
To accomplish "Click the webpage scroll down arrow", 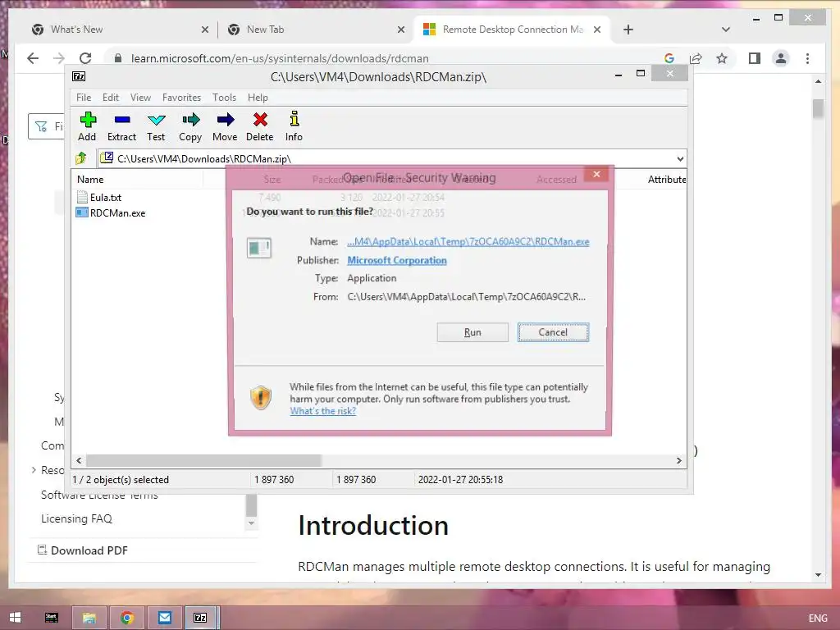I will [x=818, y=575].
